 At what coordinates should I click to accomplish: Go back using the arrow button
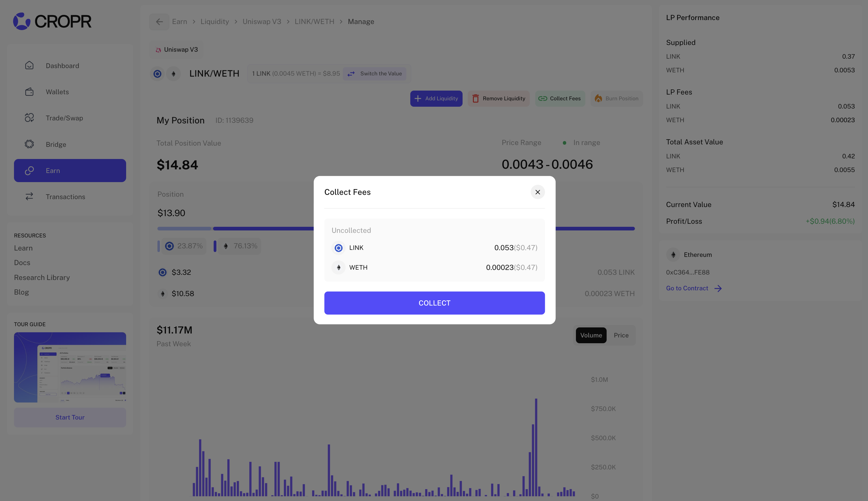(159, 22)
